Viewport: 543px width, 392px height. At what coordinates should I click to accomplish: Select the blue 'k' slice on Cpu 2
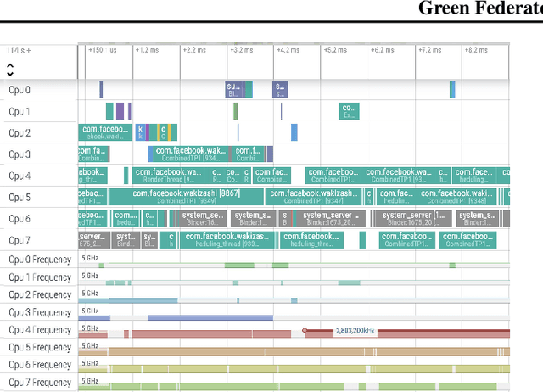click(x=141, y=132)
